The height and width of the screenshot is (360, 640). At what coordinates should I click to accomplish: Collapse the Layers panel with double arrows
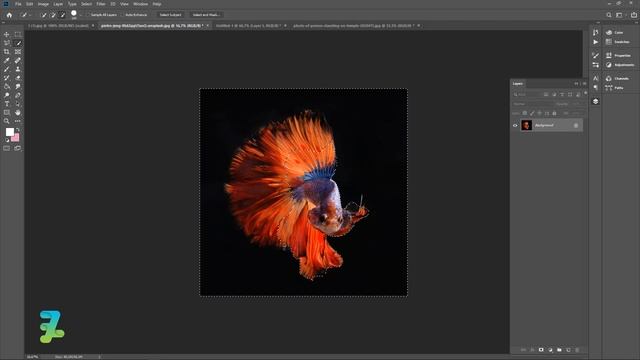coord(576,84)
